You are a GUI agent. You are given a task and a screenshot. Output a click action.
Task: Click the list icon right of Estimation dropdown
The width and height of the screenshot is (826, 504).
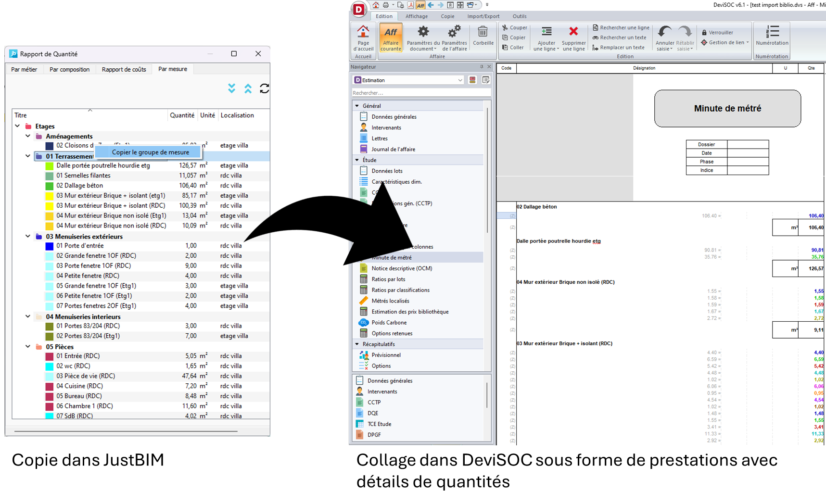click(486, 80)
